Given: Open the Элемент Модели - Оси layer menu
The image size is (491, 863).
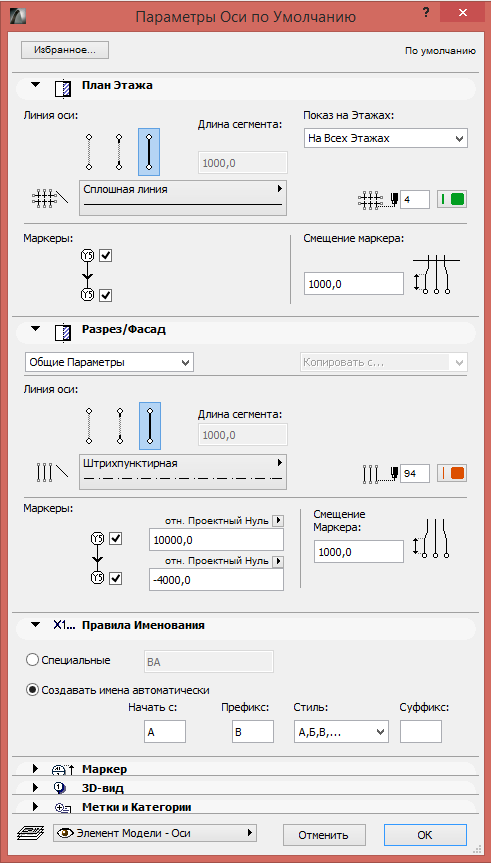Looking at the screenshot, I should click(155, 833).
